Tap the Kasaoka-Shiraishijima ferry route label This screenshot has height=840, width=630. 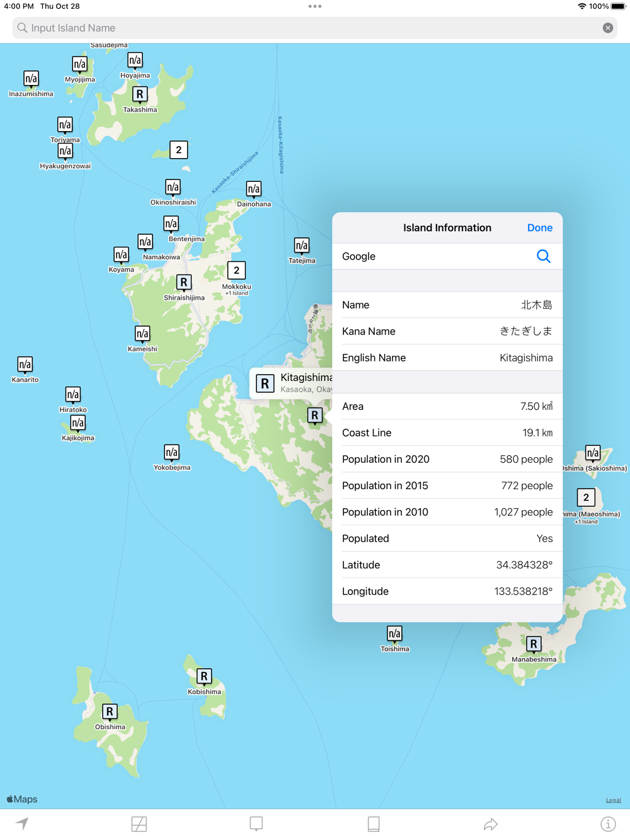point(235,173)
